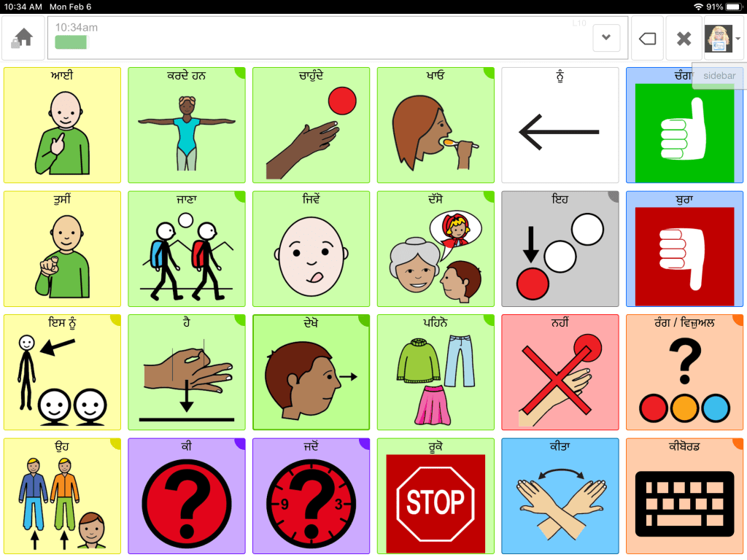Open the colors question mark folder tile
This screenshot has width=747, height=560.
tap(684, 373)
